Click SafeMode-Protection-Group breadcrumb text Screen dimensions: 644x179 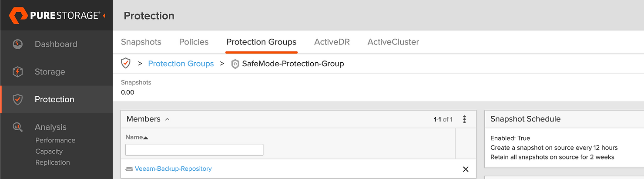coord(293,64)
